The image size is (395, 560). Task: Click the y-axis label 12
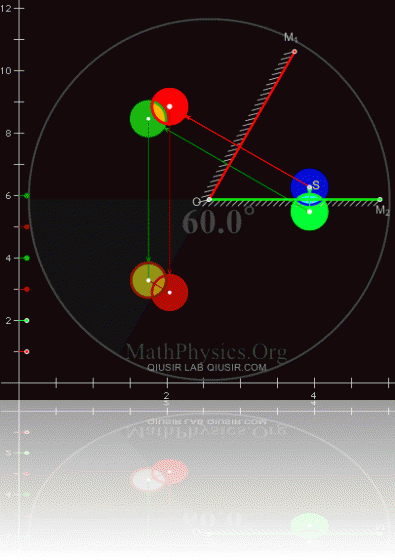6,8
